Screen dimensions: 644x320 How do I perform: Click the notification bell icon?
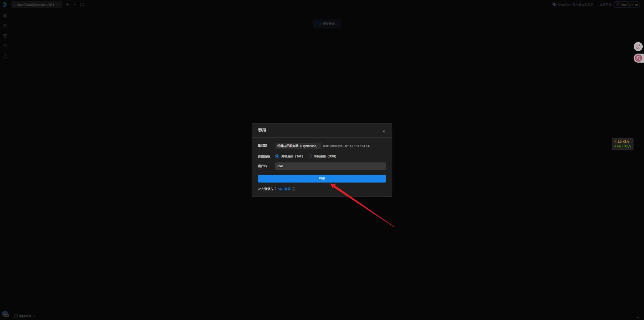pos(638,316)
